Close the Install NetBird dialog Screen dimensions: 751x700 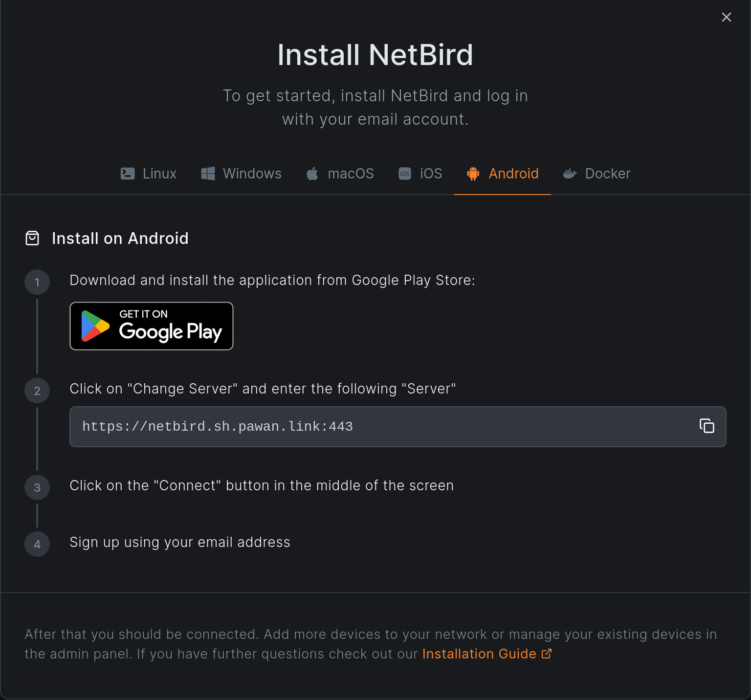pos(727,17)
